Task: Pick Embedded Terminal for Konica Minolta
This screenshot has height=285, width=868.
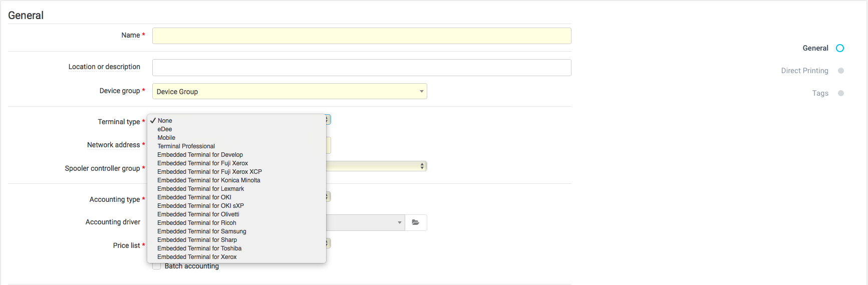Action: 208,180
